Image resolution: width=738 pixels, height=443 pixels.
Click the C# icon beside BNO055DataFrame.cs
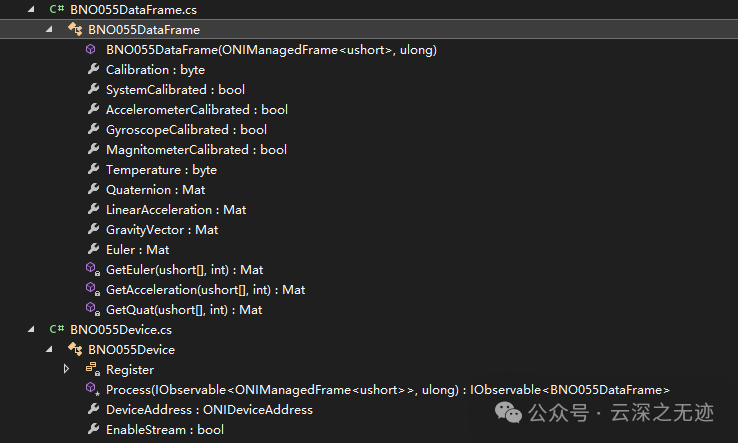56,9
